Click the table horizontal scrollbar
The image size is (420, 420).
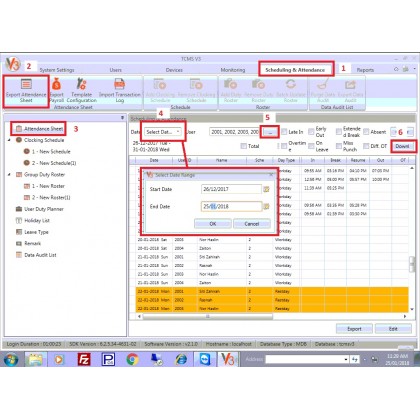pyautogui.click(x=207, y=316)
